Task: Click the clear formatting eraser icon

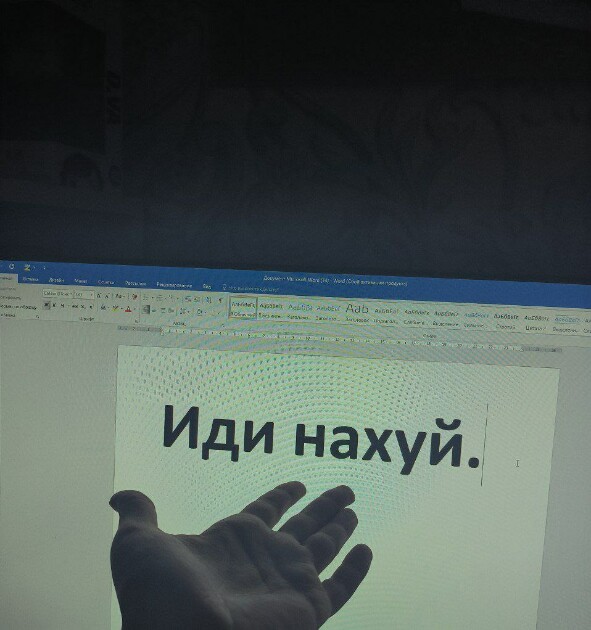Action: [x=135, y=297]
